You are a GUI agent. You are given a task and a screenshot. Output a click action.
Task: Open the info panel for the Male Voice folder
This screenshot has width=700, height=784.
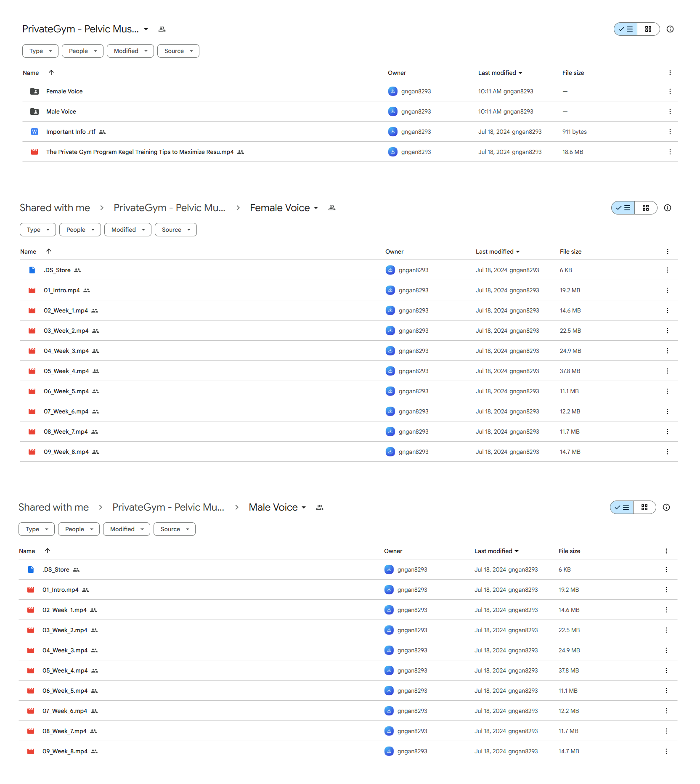[x=666, y=507]
